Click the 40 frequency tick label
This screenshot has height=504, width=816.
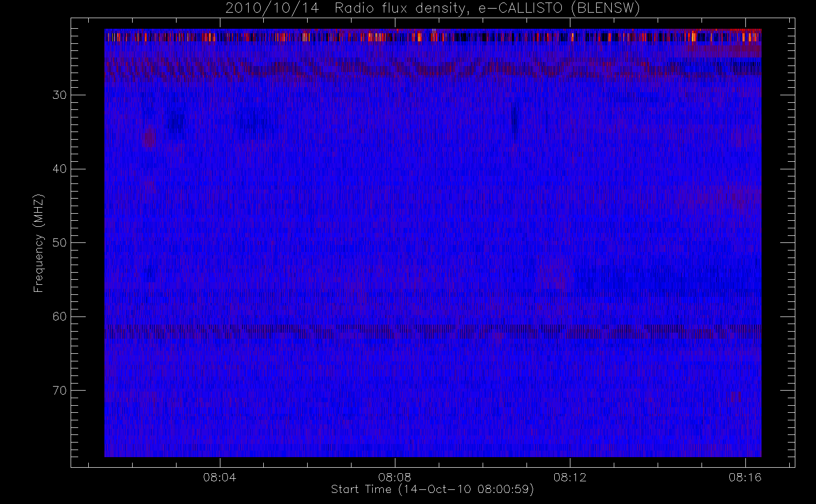pyautogui.click(x=60, y=169)
